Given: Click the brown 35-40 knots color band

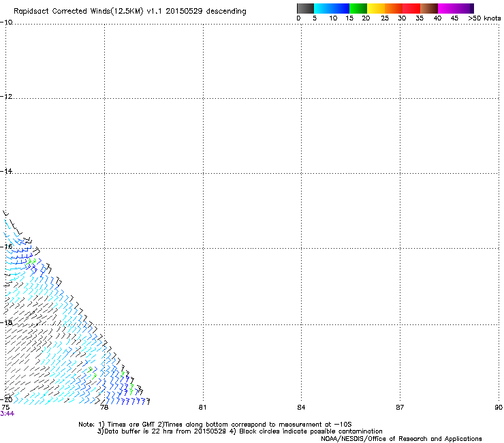Looking at the screenshot, I should [x=429, y=8].
